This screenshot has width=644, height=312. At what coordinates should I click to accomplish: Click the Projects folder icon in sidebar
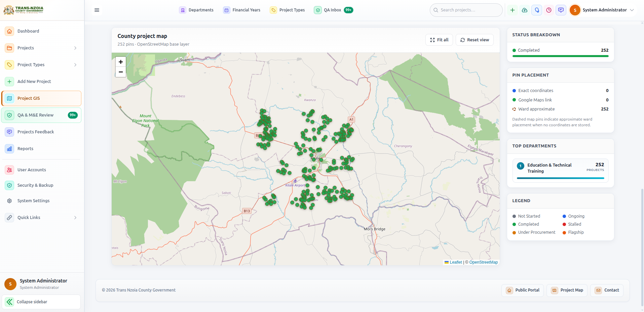[9, 48]
